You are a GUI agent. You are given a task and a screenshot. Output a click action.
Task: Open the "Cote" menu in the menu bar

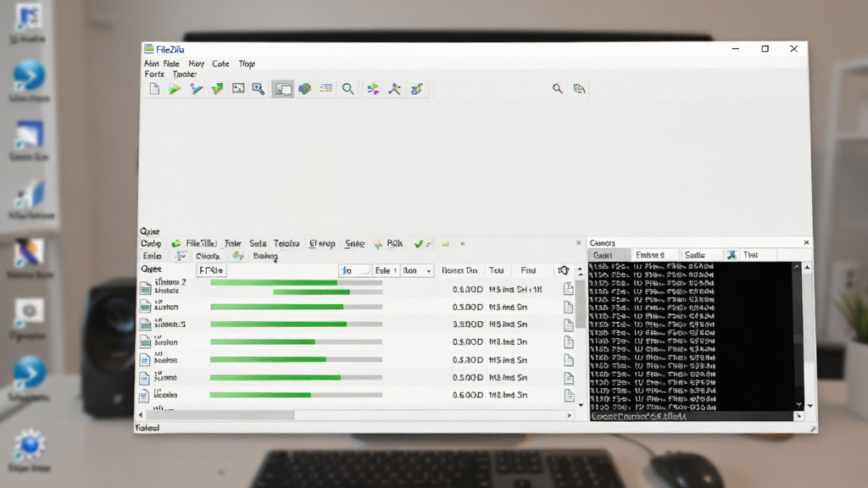point(220,64)
